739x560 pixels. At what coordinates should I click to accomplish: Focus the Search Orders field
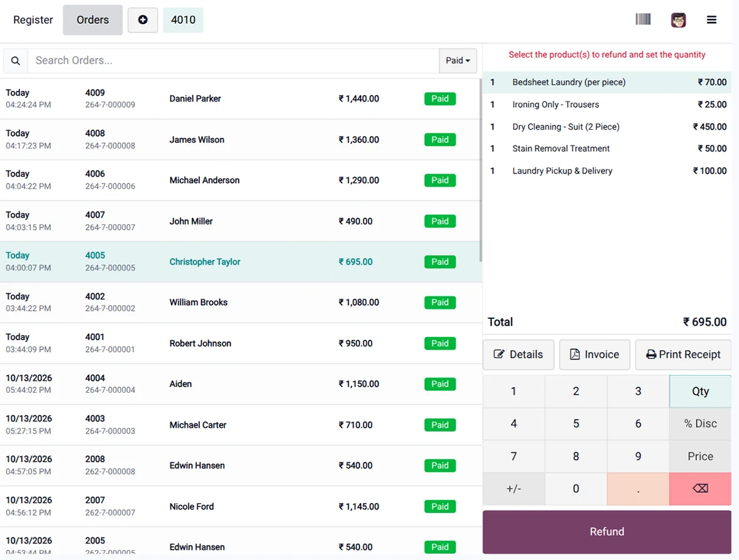coord(233,61)
